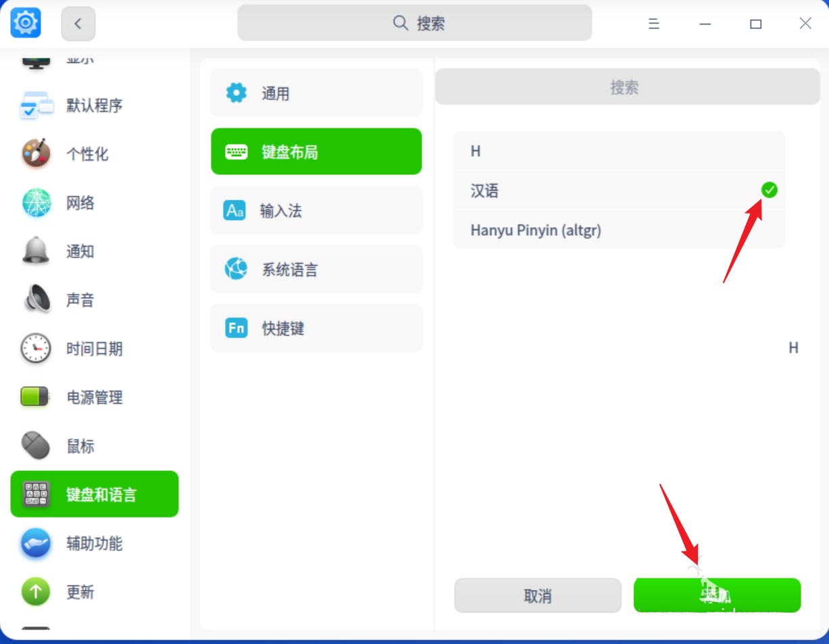Go back with the arrow button
This screenshot has height=644, width=829.
point(78,24)
